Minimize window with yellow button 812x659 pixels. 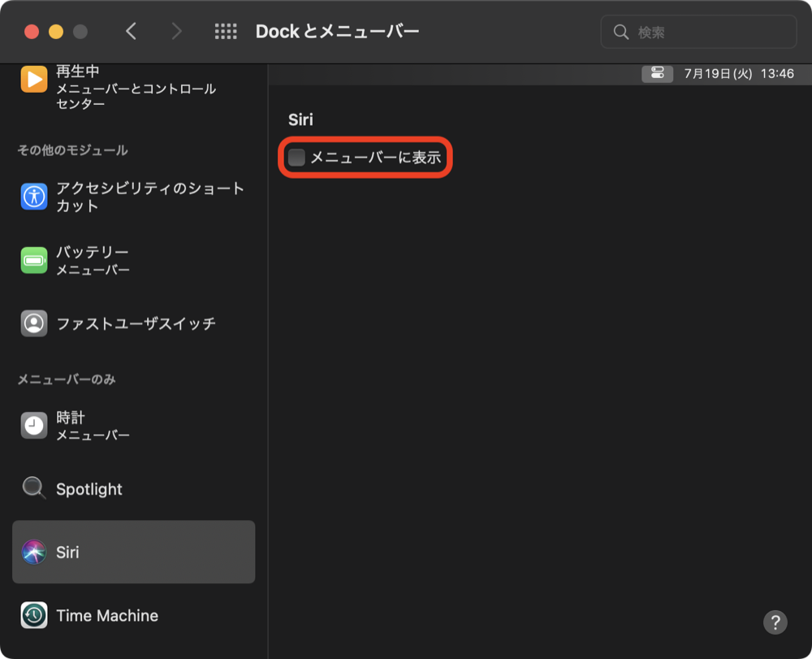point(56,32)
